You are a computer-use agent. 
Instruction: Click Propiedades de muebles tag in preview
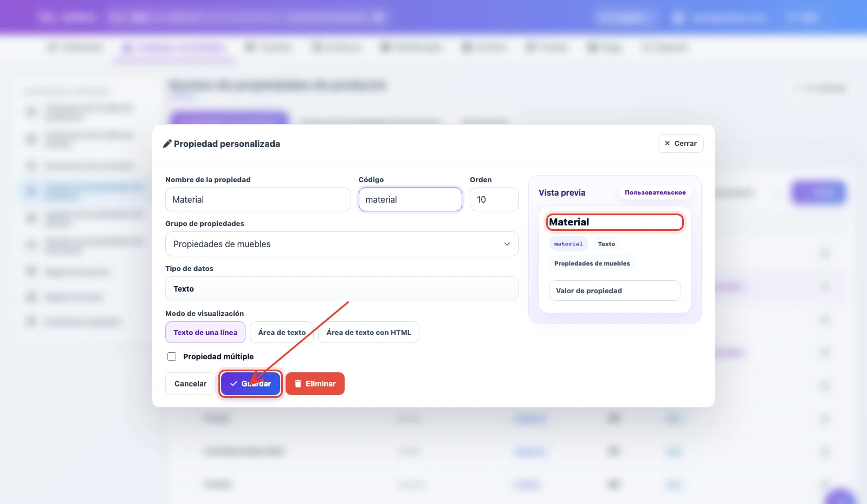tap(592, 263)
